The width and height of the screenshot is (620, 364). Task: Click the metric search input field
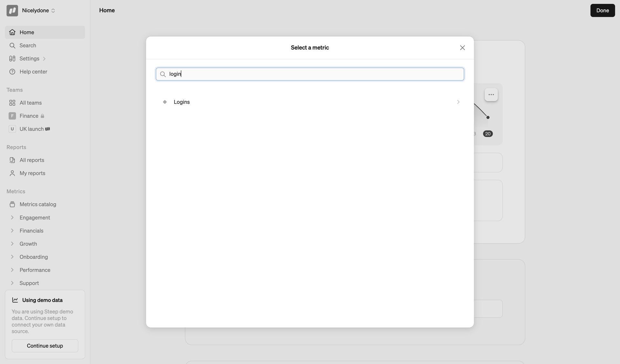coord(309,74)
